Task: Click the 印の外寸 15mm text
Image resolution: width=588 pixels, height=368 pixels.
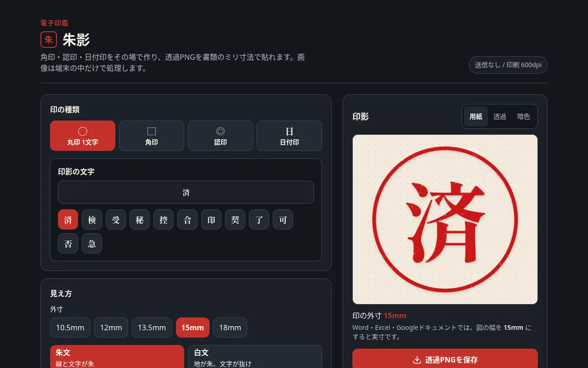Action: [379, 315]
